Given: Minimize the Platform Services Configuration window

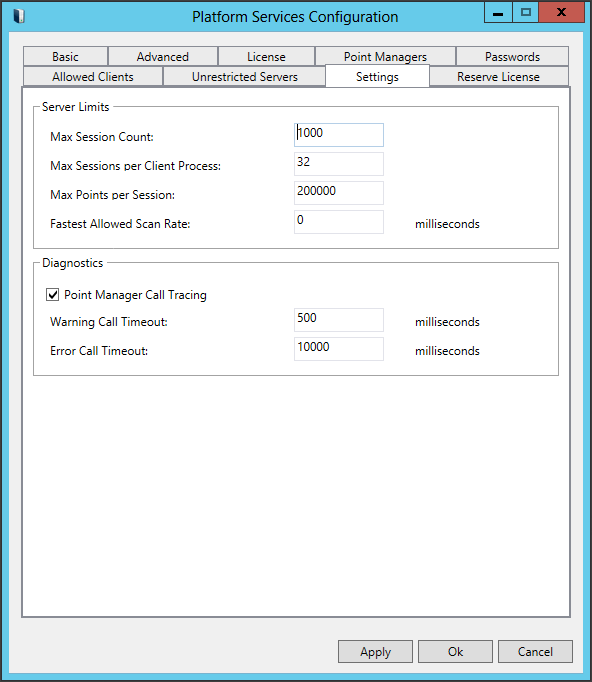Looking at the screenshot, I should coord(498,13).
